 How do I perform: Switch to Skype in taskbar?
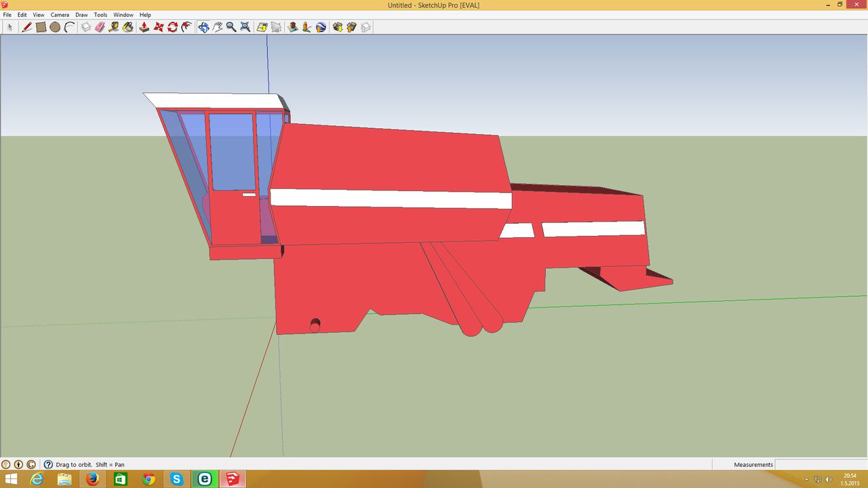pos(177,479)
